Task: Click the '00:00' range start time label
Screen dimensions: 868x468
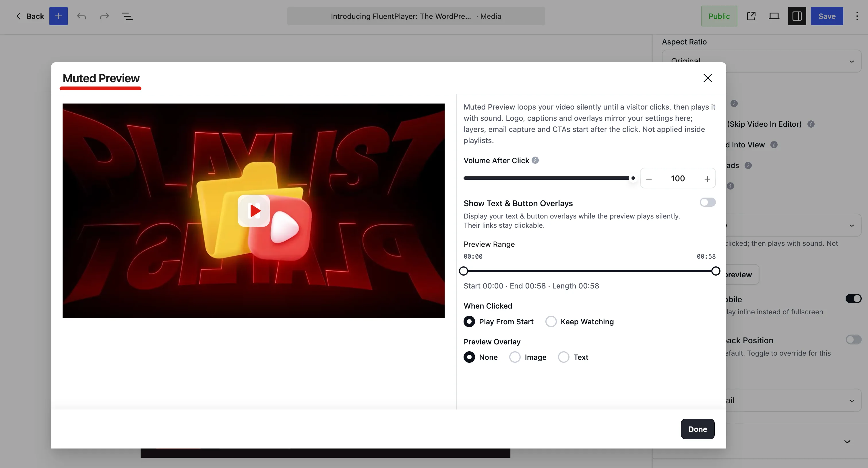Action: [x=473, y=257]
